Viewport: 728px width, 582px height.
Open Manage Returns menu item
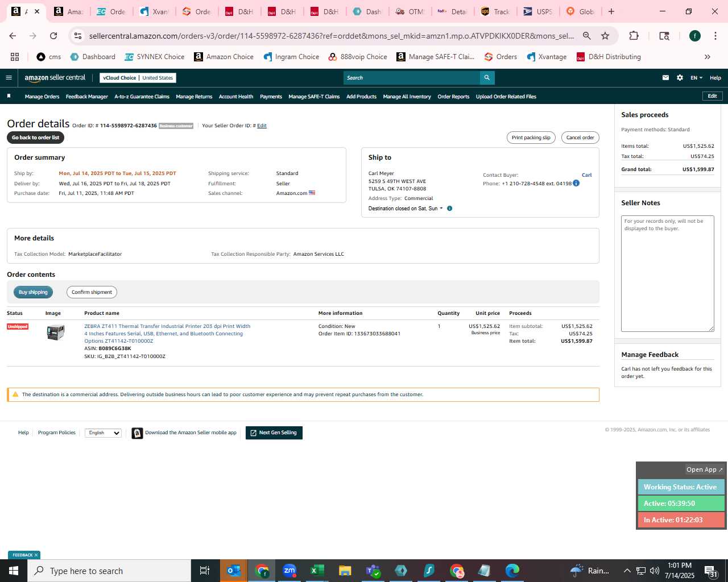pos(194,97)
